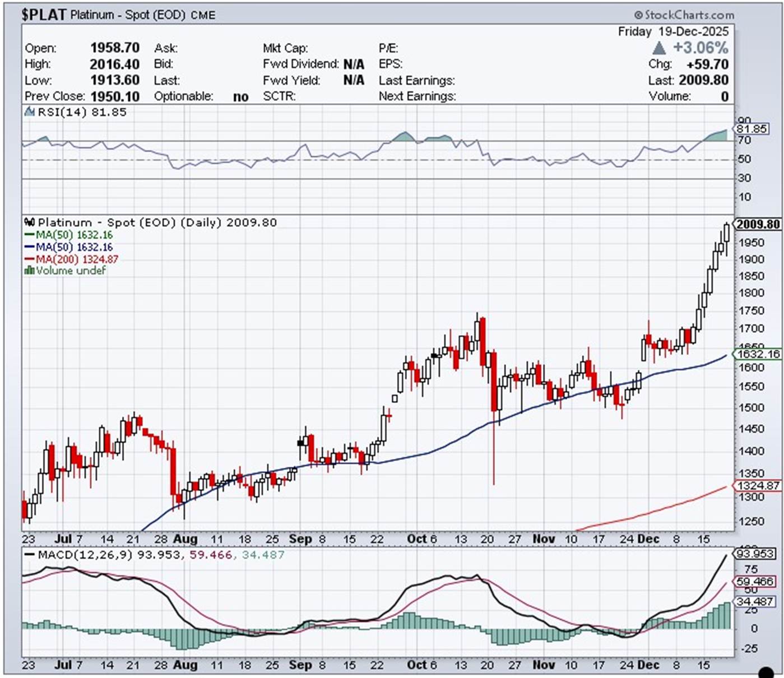Click the 34.487 histogram value tag
The height and width of the screenshot is (678, 784).
pyautogui.click(x=755, y=601)
